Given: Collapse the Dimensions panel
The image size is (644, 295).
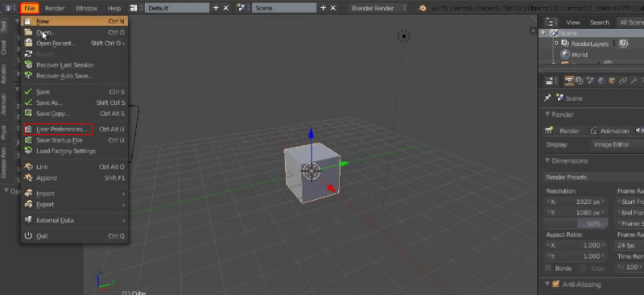Looking at the screenshot, I should [547, 160].
